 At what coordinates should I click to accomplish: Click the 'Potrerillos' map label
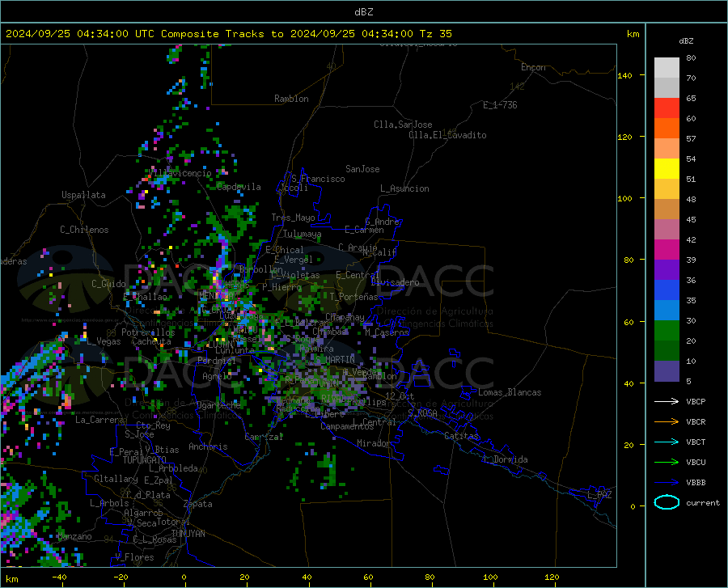point(148,332)
